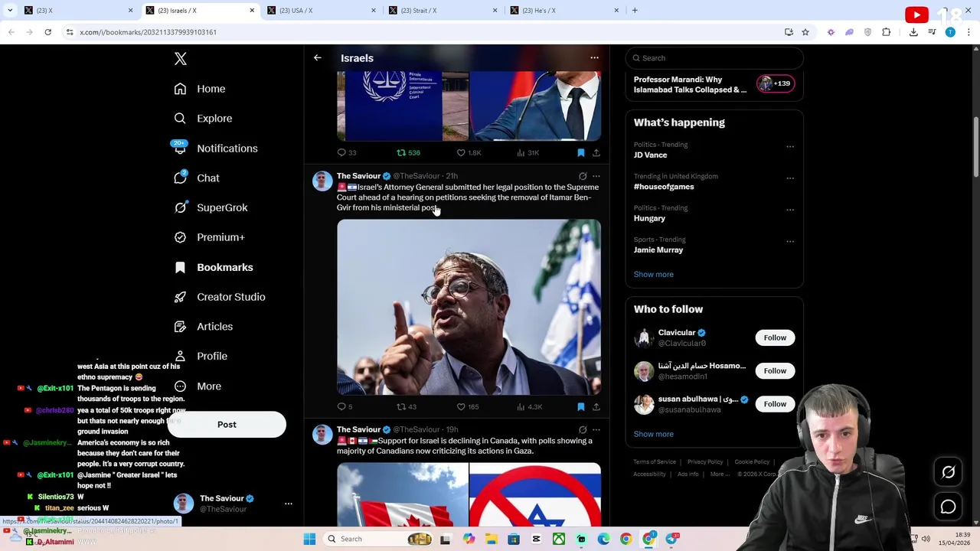The image size is (980, 551).
Task: Open the Windows Start menu
Action: coord(309,540)
